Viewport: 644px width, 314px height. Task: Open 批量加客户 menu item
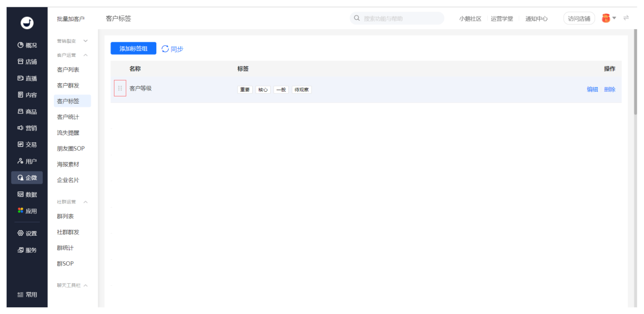click(x=71, y=19)
